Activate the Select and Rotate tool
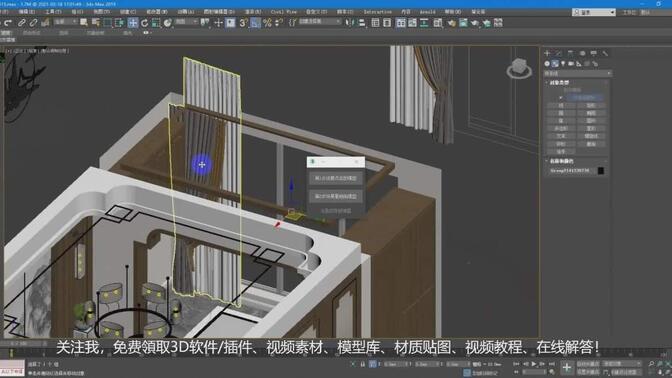The height and width of the screenshot is (378, 672). click(x=144, y=23)
